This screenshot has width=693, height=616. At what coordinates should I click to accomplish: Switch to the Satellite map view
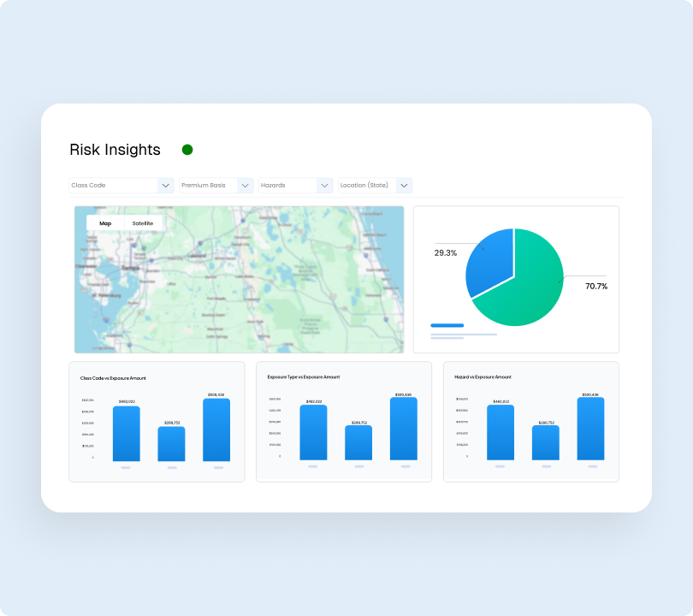[143, 223]
